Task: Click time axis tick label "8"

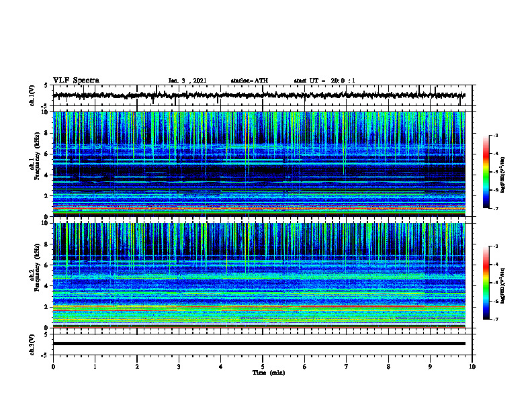Action: 388,367
